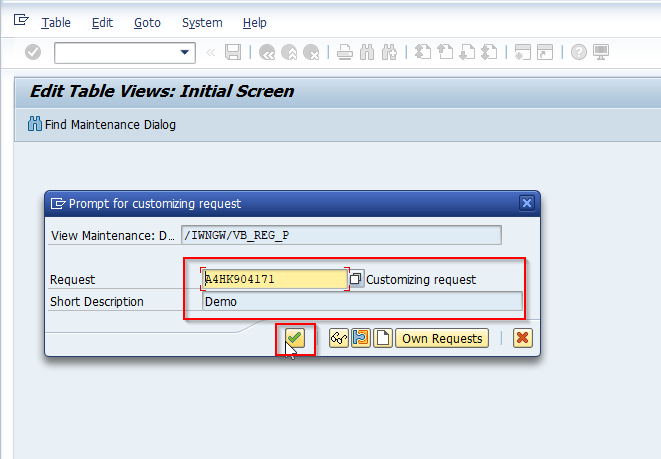This screenshot has height=459, width=661.
Task: Click the red X Cancel button in dialog
Action: 523,338
